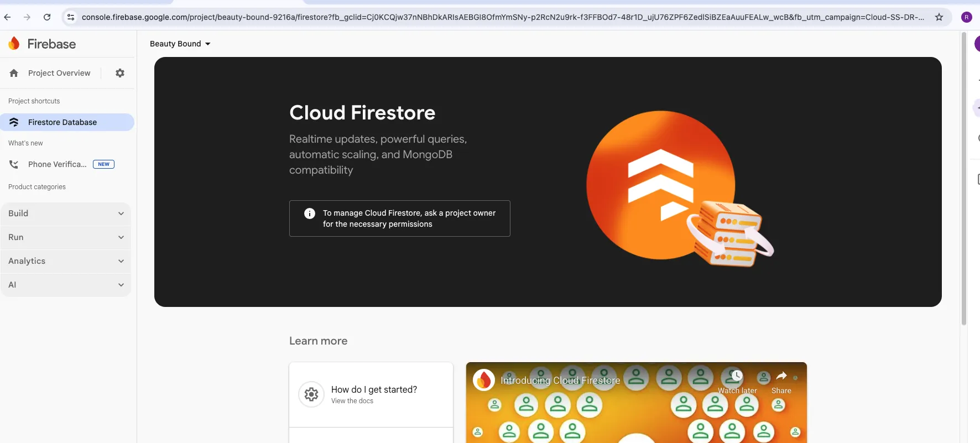Expand the Run category
The image size is (980, 443).
click(66, 237)
